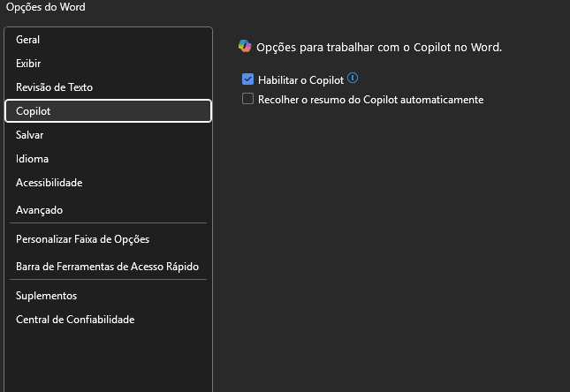Image resolution: width=570 pixels, height=392 pixels.
Task: Click the info icon beside Habilitar o Copilot
Action: tap(353, 78)
